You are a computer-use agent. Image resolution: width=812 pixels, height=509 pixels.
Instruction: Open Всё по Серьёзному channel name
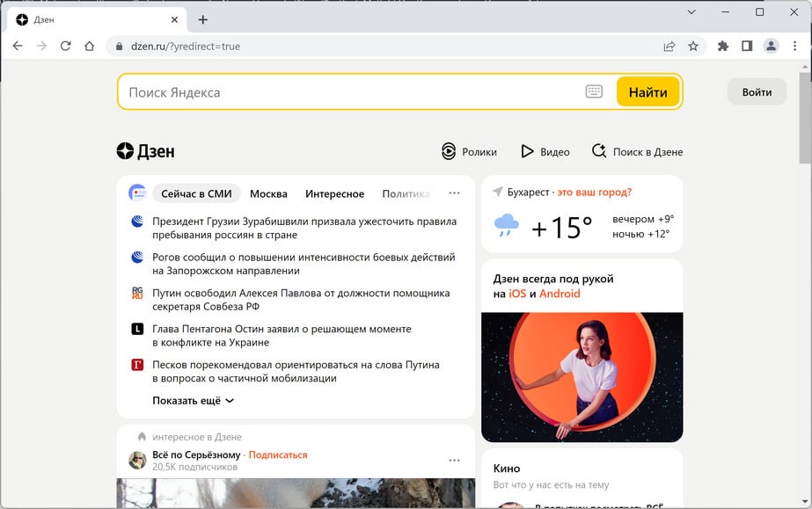(x=196, y=454)
